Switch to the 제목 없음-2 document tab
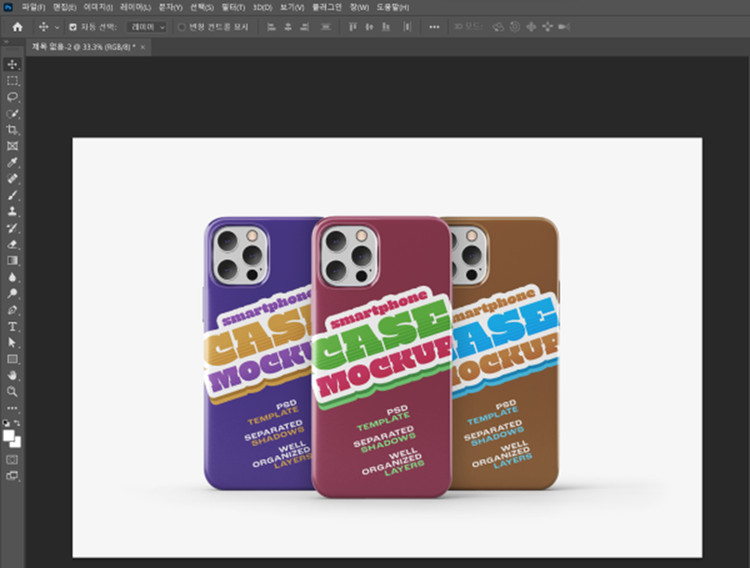Screen dimensions: 750x568 [84, 47]
